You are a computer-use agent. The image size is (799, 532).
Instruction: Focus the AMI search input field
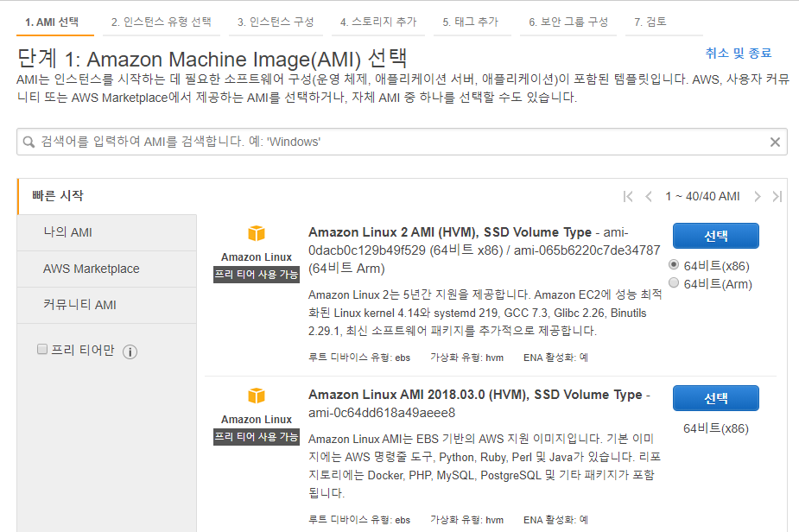[x=402, y=142]
